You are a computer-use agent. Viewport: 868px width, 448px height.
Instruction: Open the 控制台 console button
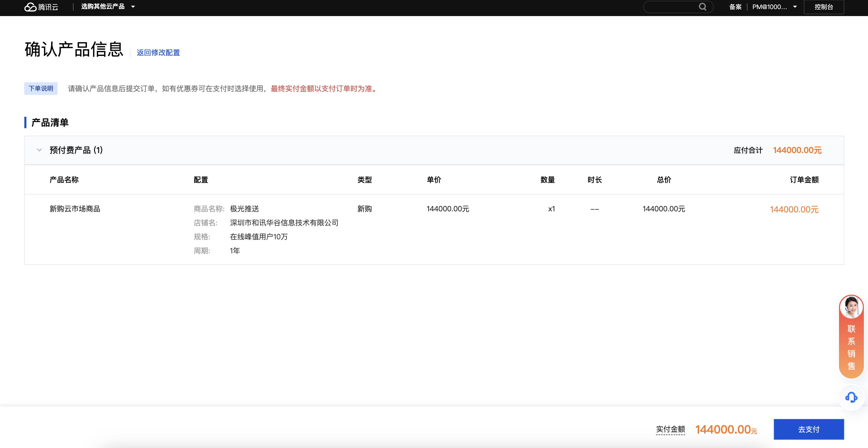[x=823, y=7]
